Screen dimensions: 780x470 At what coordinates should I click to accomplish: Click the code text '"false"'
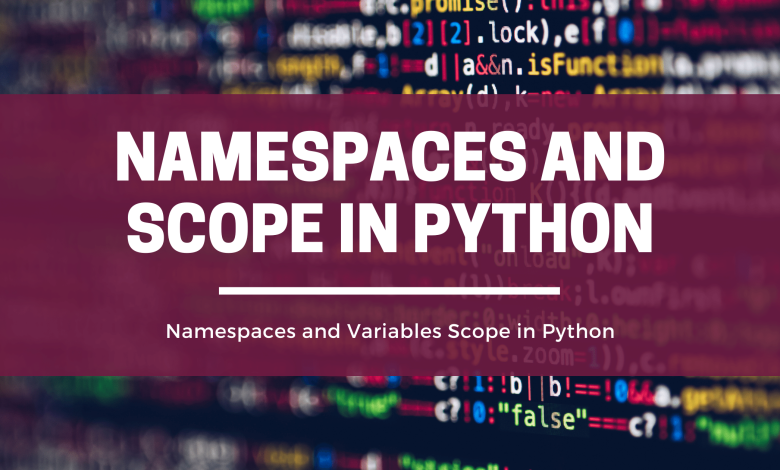point(543,416)
